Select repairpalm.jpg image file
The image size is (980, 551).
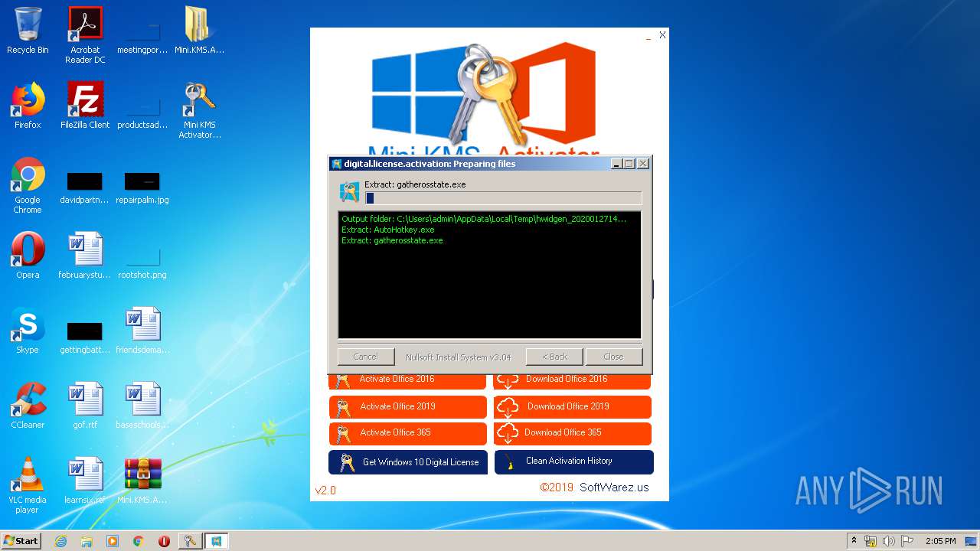[x=142, y=187]
